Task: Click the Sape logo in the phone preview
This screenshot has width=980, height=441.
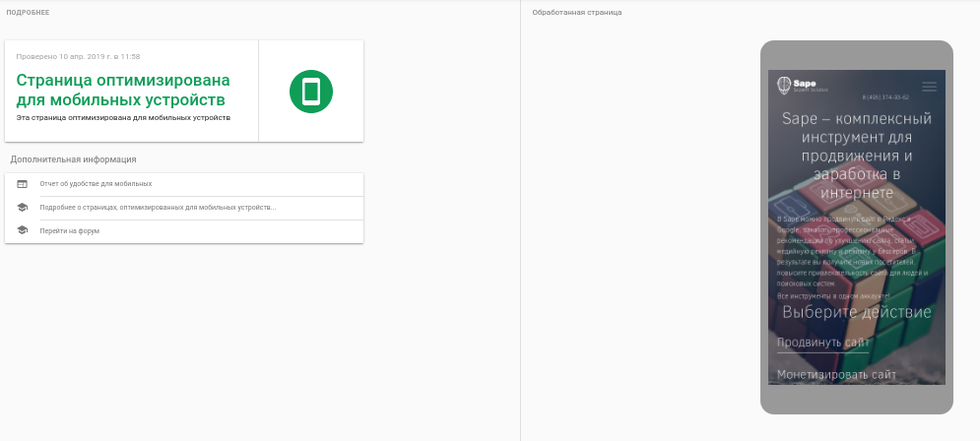Action: pyautogui.click(x=803, y=85)
